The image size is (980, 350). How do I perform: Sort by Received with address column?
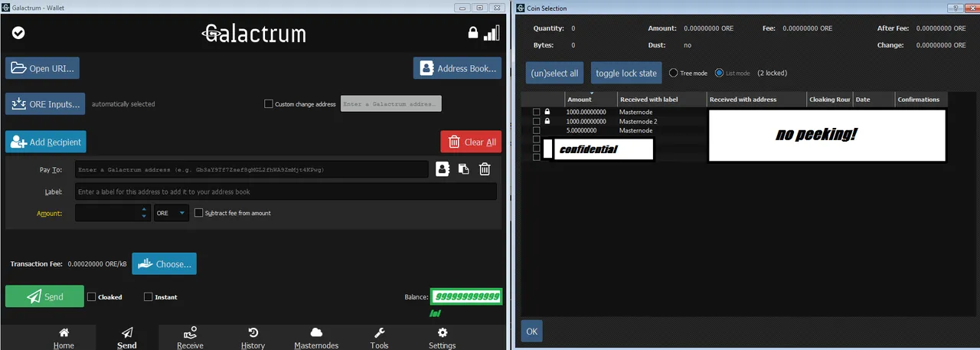coord(757,100)
